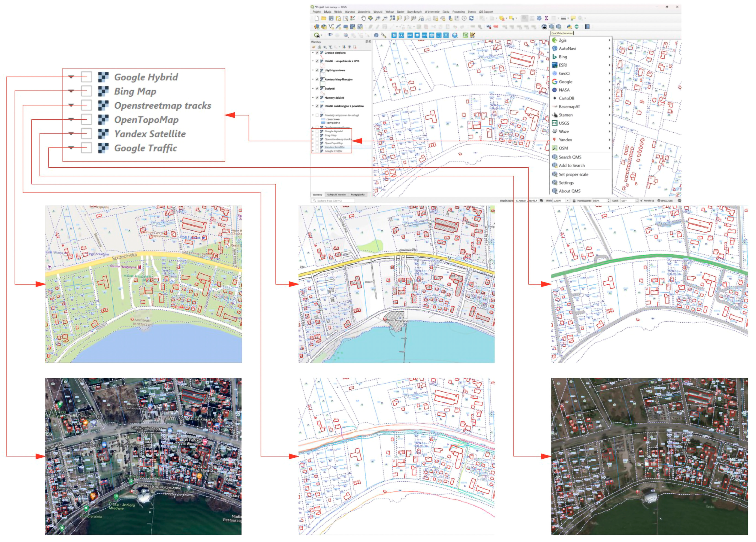This screenshot has width=756, height=542.
Task: Open the Skala scale dropdown
Action: tap(568, 201)
